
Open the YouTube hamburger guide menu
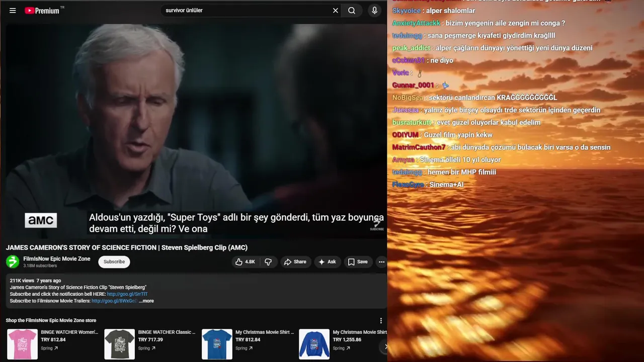(x=13, y=11)
